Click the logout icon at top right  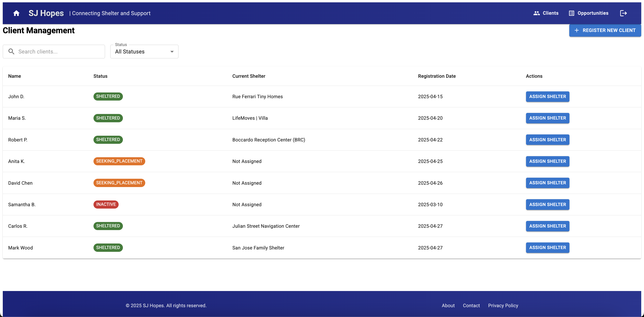[x=623, y=13]
